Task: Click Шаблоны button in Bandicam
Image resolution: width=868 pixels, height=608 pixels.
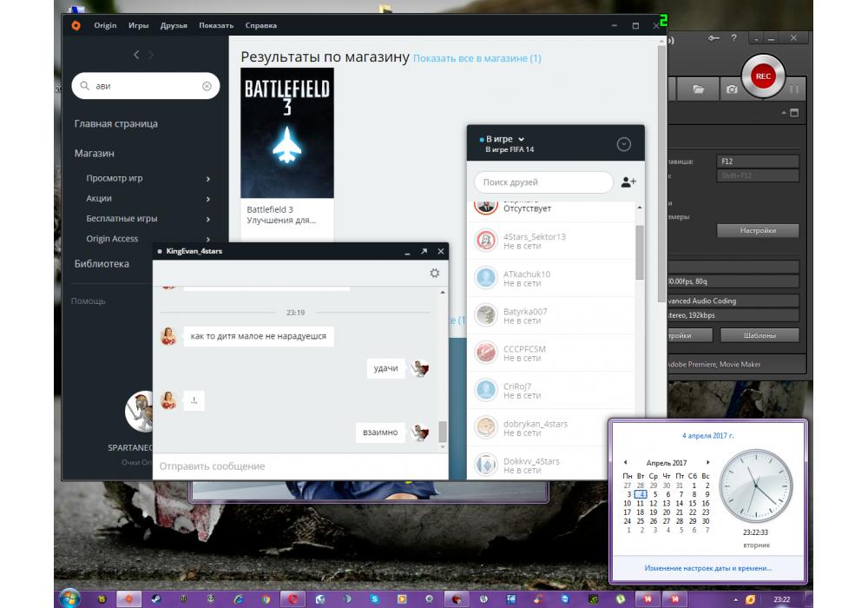Action: coord(759,335)
